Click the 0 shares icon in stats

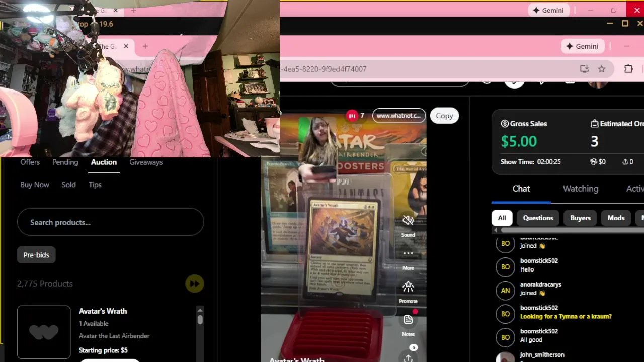[x=625, y=162]
